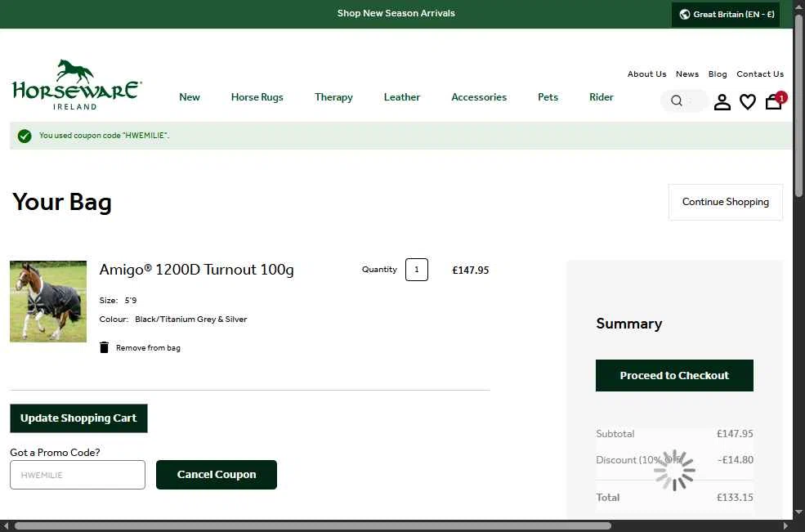Click the Size value 5'9
805x532 pixels.
click(131, 300)
